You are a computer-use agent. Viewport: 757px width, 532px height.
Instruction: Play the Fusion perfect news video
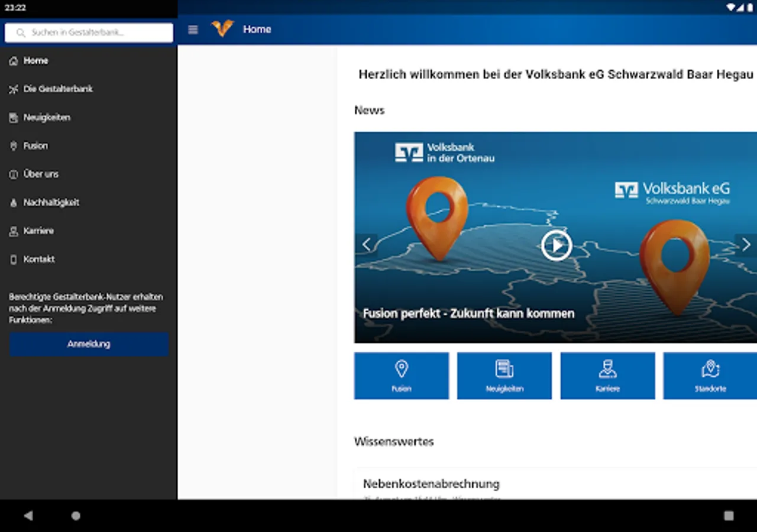tap(557, 245)
